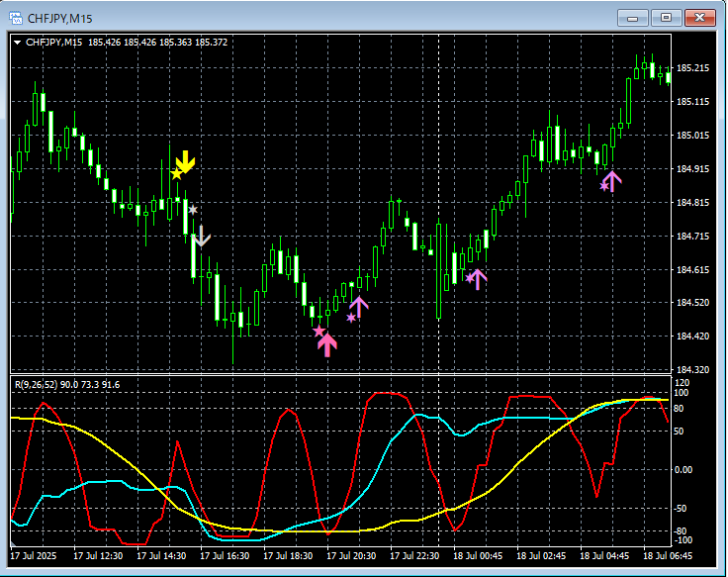The height and width of the screenshot is (577, 728).
Task: Click the 17 Jul 18:30 time label
Action: pos(288,555)
